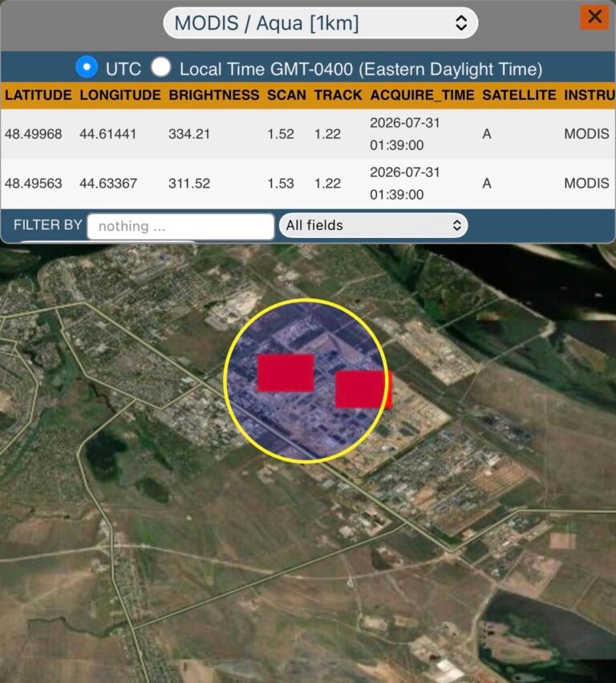Screen dimensions: 616x683
Task: Click brightness value 311.52
Action: pyautogui.click(x=189, y=184)
